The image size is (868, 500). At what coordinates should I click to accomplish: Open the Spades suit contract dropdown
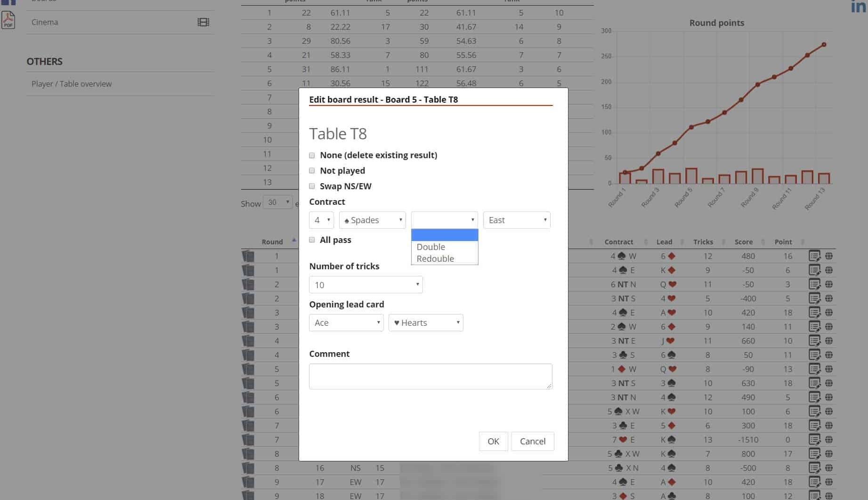coord(372,220)
